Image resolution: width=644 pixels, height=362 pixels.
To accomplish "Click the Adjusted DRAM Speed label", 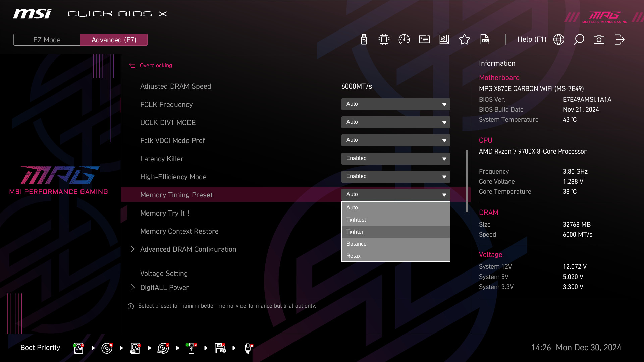I will pos(176,86).
